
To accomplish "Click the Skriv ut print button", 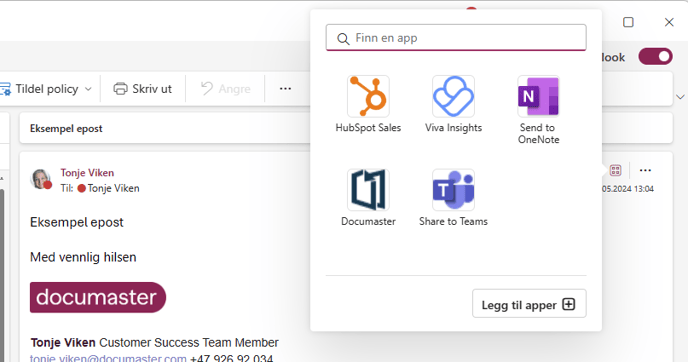I will click(x=143, y=89).
